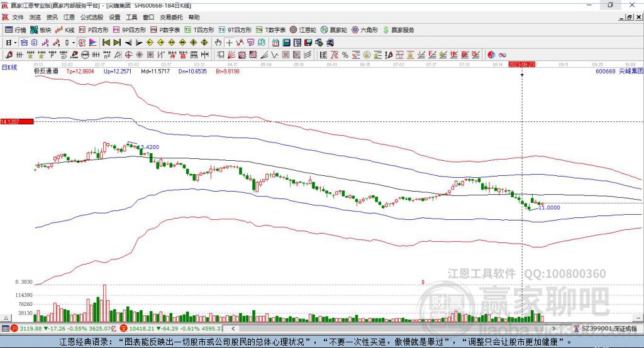
Task: Jump to the last bar icon
Action: [117, 43]
